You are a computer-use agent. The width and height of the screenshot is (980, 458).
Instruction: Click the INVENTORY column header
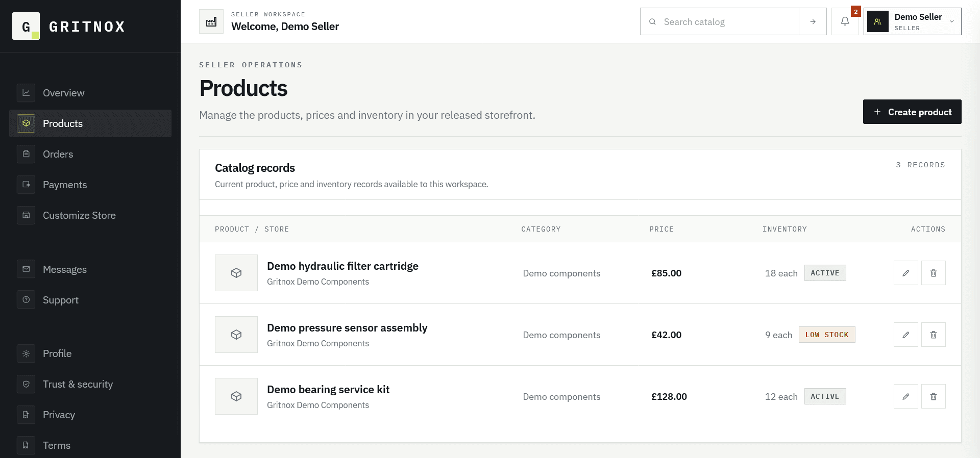pos(785,229)
